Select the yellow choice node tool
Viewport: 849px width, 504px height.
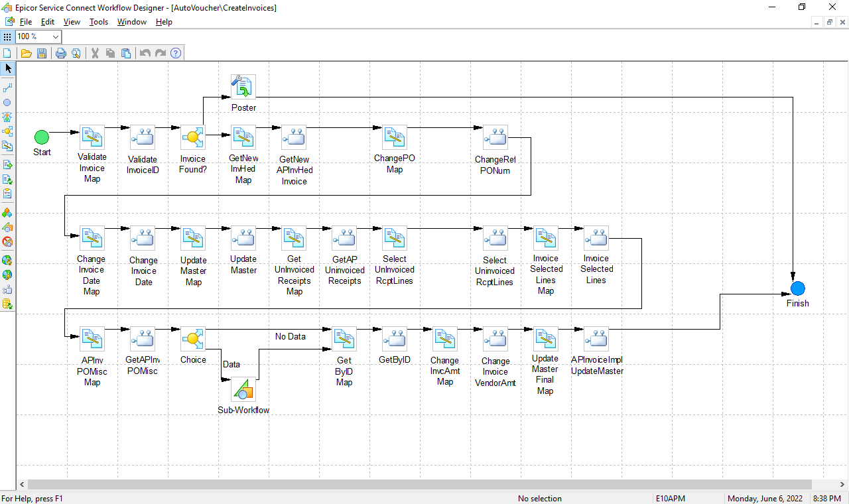(x=7, y=131)
